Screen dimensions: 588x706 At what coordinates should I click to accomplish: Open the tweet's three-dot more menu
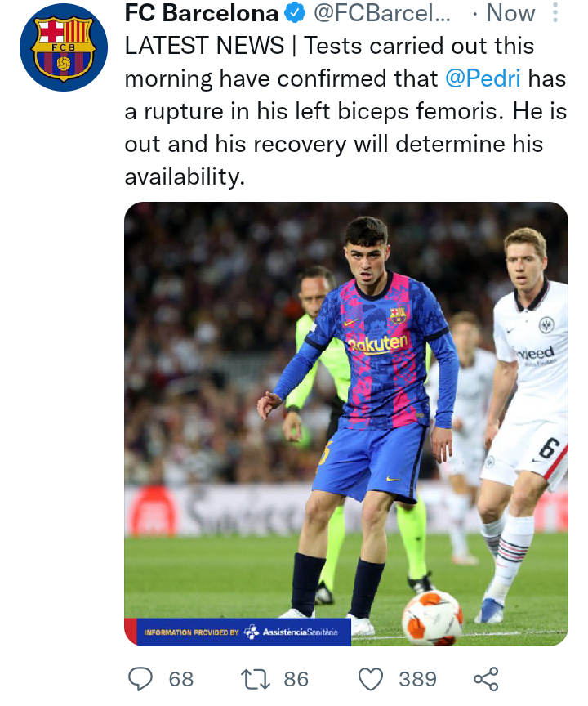click(555, 12)
